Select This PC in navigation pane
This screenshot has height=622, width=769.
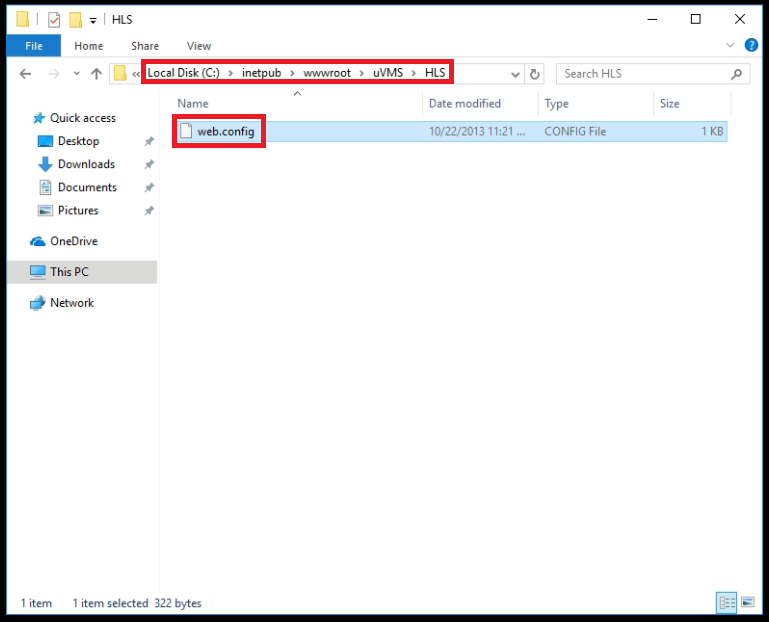coord(82,272)
